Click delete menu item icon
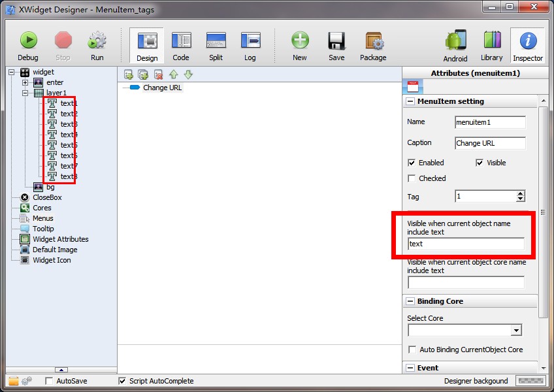 coord(158,74)
